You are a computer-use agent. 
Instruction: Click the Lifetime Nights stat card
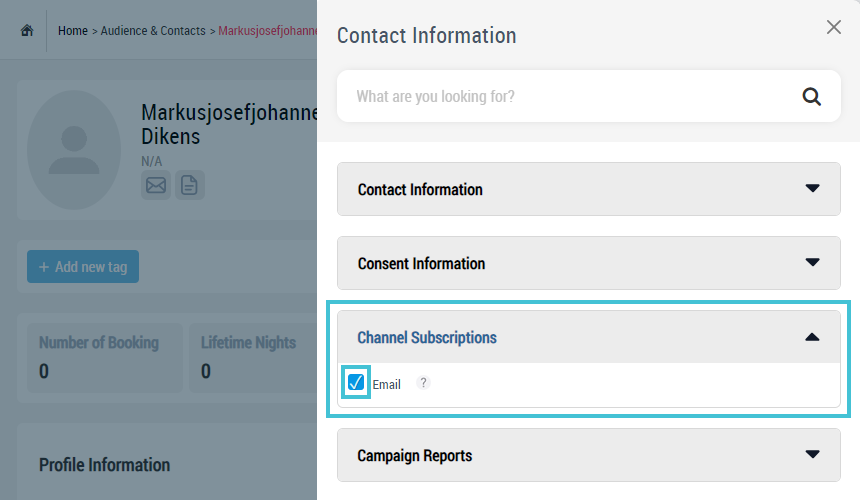(253, 357)
